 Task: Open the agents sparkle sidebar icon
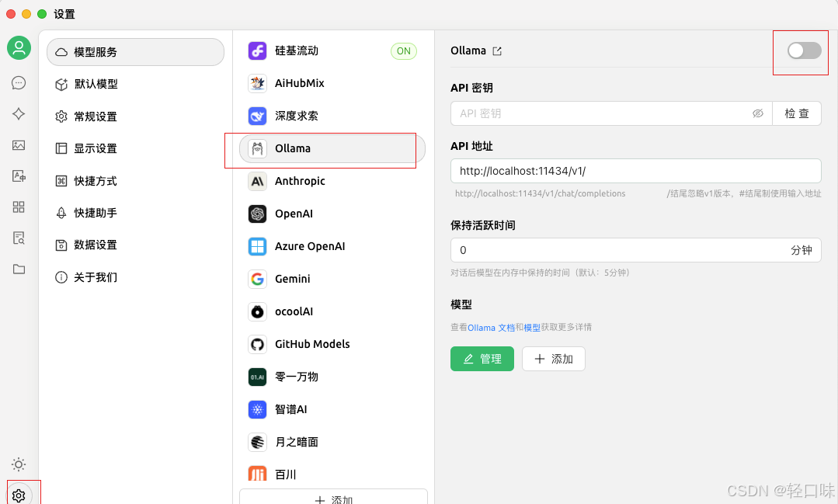pyautogui.click(x=19, y=114)
